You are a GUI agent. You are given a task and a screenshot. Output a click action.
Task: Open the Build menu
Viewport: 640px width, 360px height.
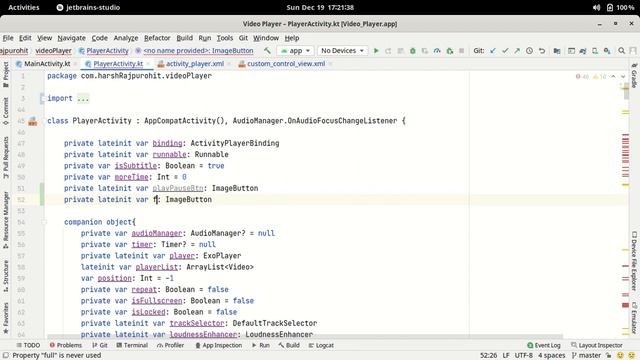(184, 38)
